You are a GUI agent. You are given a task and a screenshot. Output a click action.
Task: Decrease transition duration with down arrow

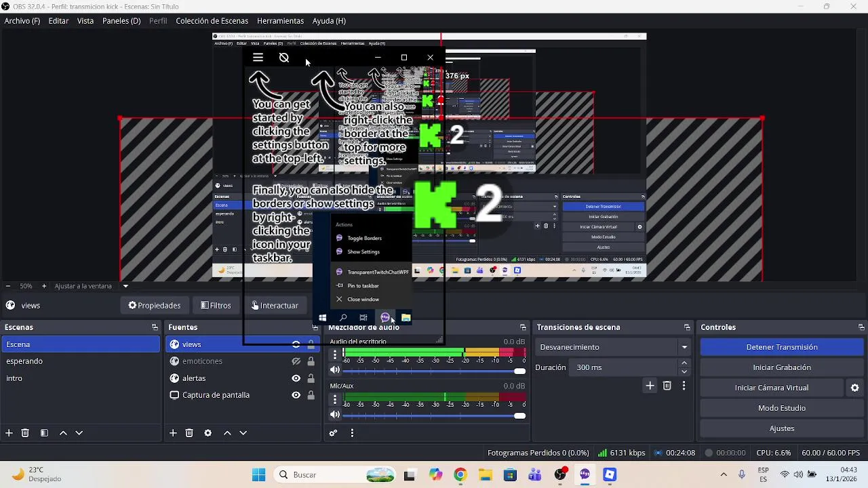pos(684,371)
